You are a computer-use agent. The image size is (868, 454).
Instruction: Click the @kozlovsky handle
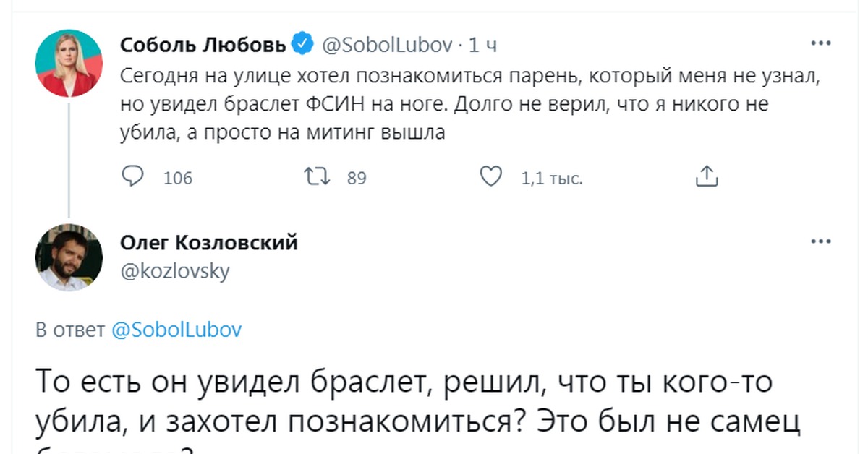(174, 271)
